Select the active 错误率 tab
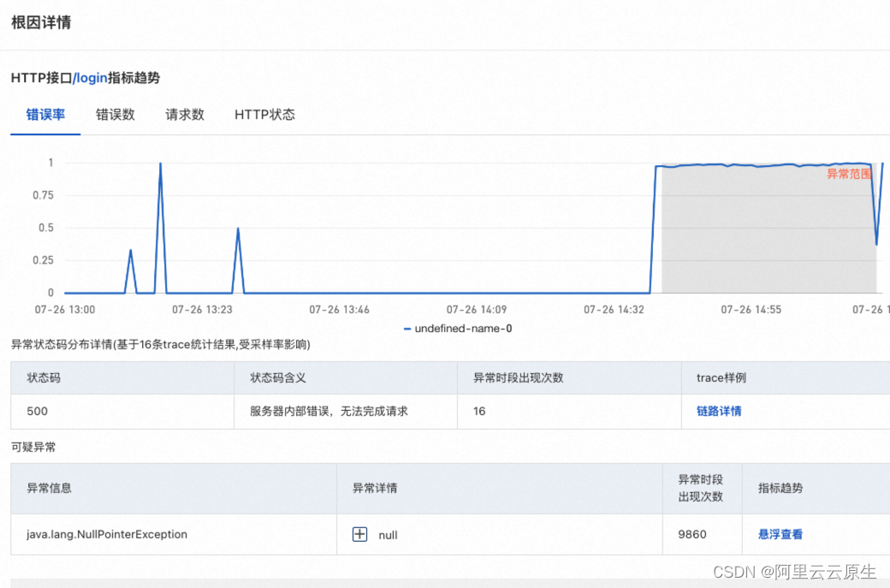 point(44,115)
